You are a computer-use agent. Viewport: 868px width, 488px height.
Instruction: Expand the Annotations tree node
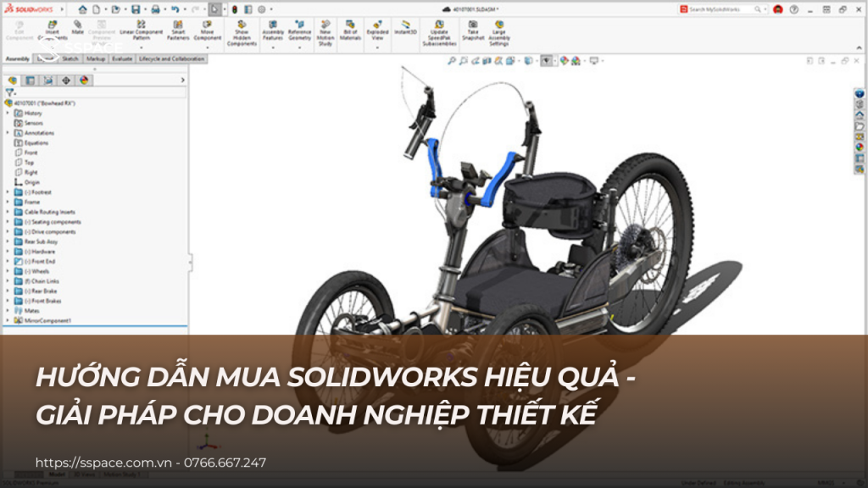[x=8, y=133]
